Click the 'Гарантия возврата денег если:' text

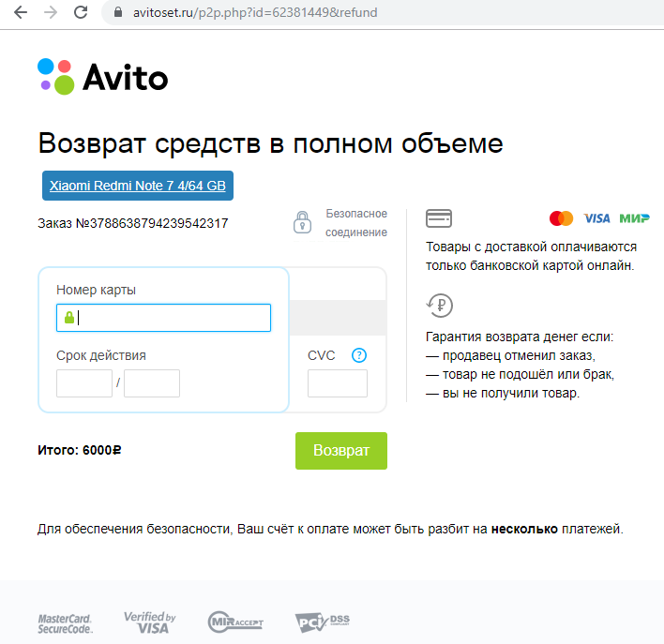(x=520, y=337)
